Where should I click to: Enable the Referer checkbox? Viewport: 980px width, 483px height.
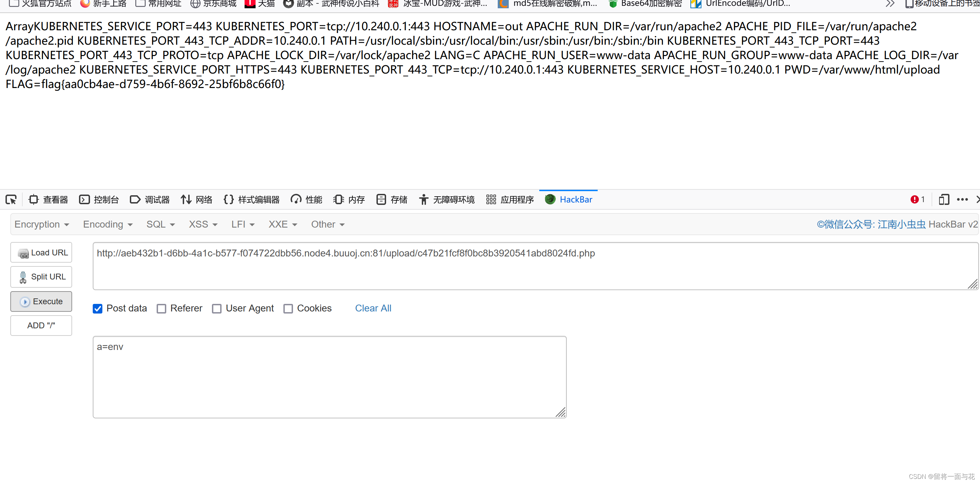point(162,308)
